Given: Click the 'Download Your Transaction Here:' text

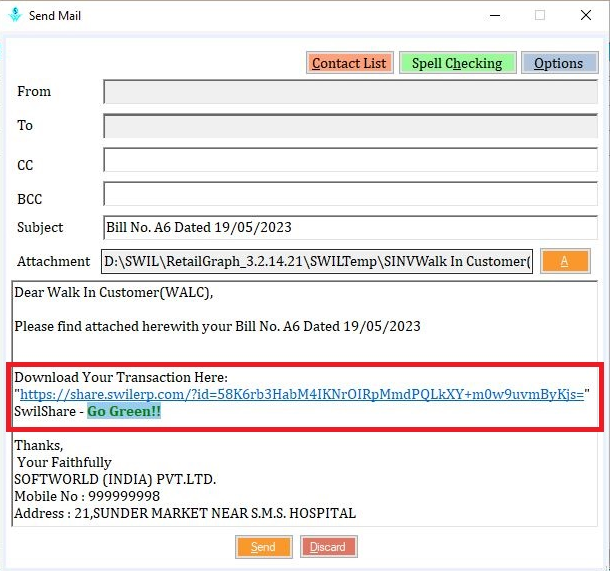Looking at the screenshot, I should (x=121, y=377).
